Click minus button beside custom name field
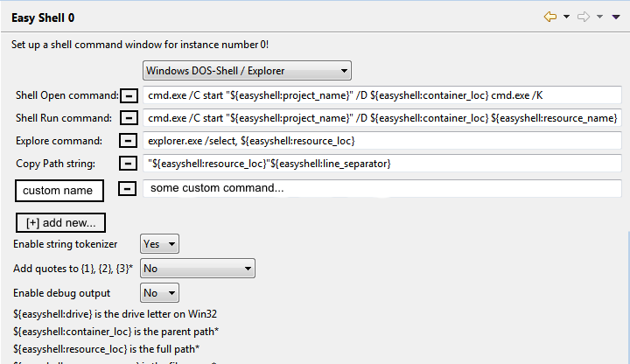This screenshot has width=630, height=364. pos(127,188)
